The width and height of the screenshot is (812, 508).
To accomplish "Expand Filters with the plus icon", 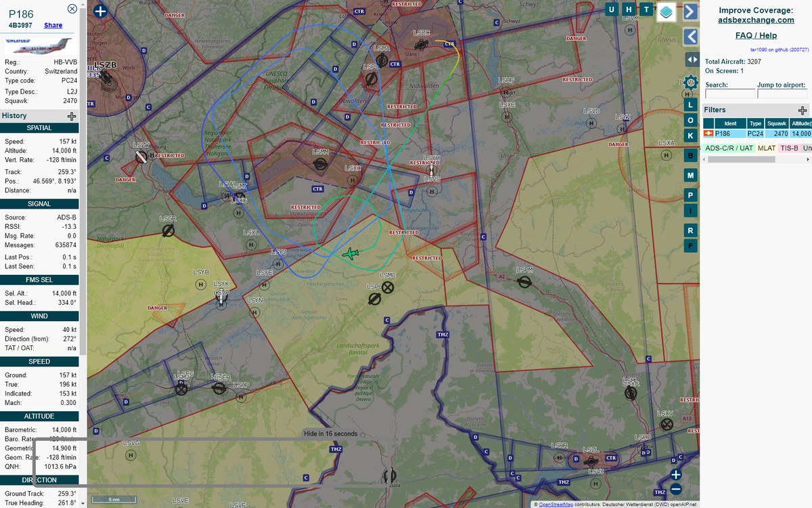I will click(x=803, y=110).
